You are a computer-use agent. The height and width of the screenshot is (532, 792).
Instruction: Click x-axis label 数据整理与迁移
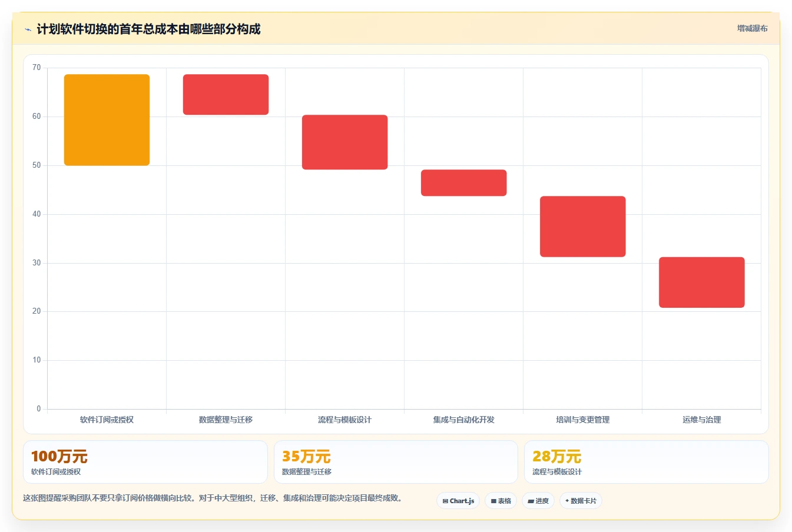[x=226, y=420]
